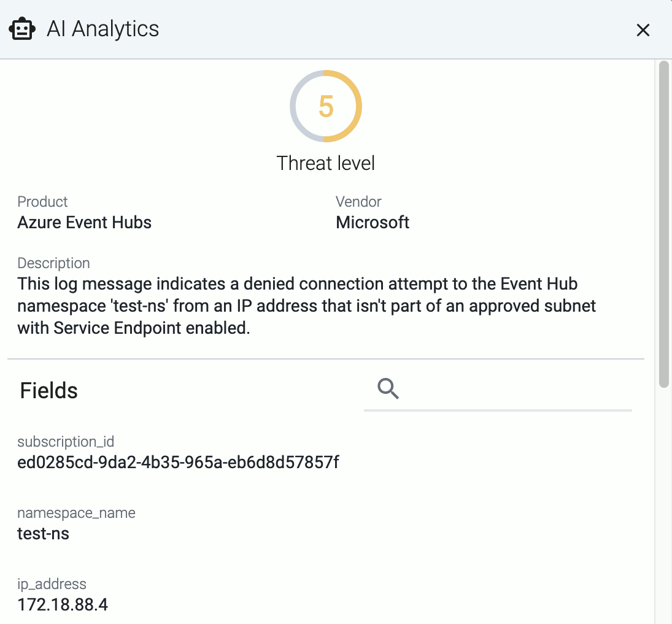Click the Fields heading
Screen dimensions: 672x624
tap(49, 390)
